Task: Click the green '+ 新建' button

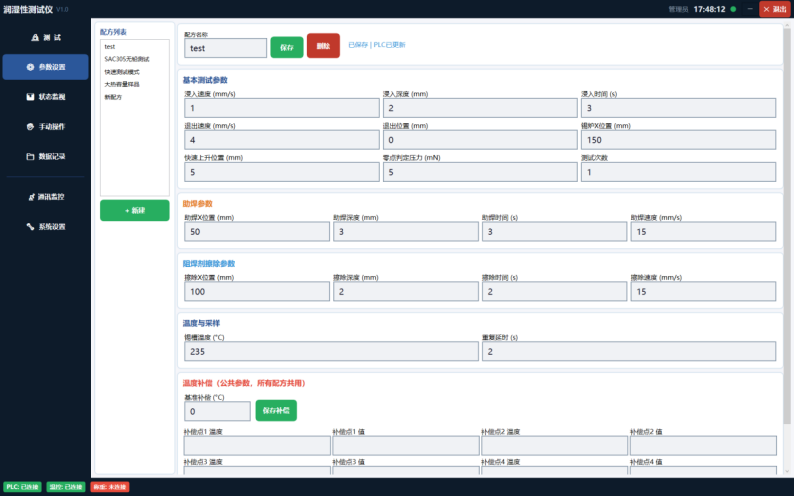Action: (x=135, y=211)
